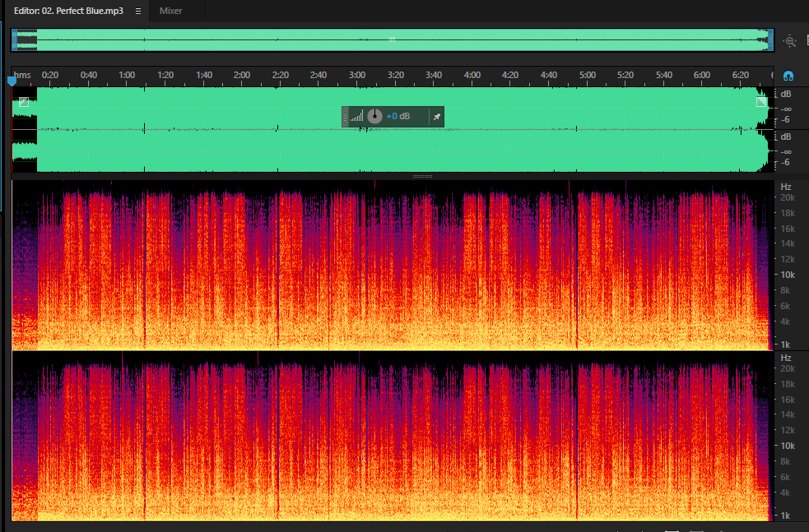809x532 pixels.
Task: Click the +0 dB value in the HUD
Action: 398,117
